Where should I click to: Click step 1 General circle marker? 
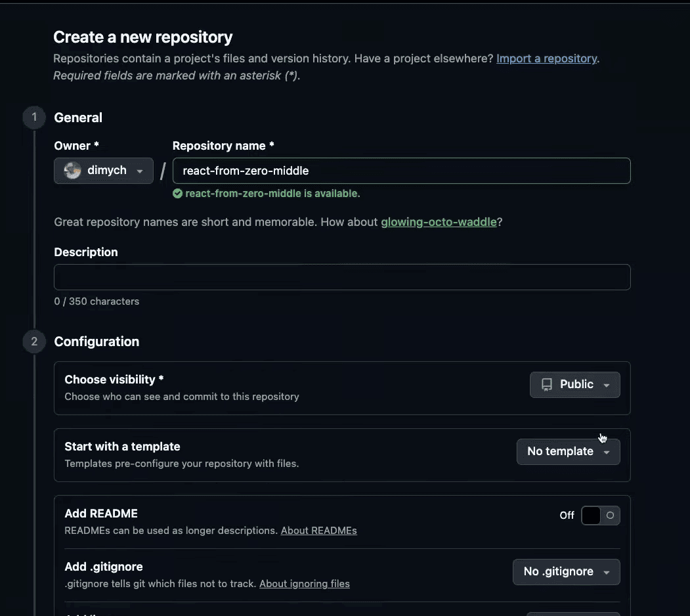(x=34, y=118)
